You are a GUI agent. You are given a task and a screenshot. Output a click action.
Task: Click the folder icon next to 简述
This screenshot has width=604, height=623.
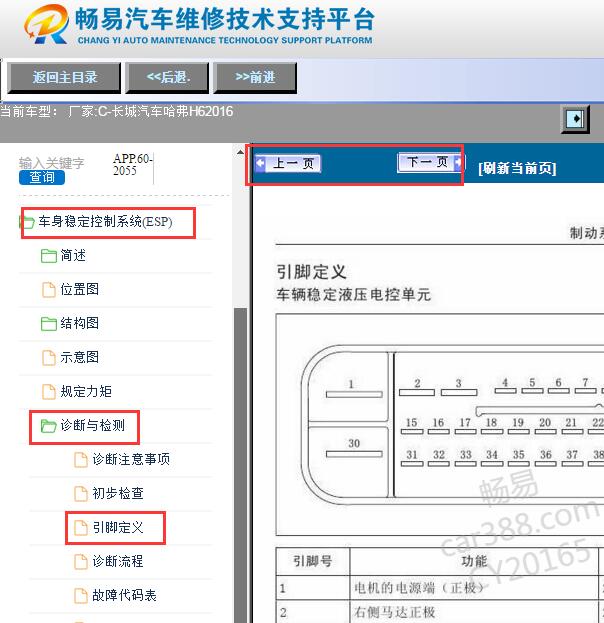(48, 255)
